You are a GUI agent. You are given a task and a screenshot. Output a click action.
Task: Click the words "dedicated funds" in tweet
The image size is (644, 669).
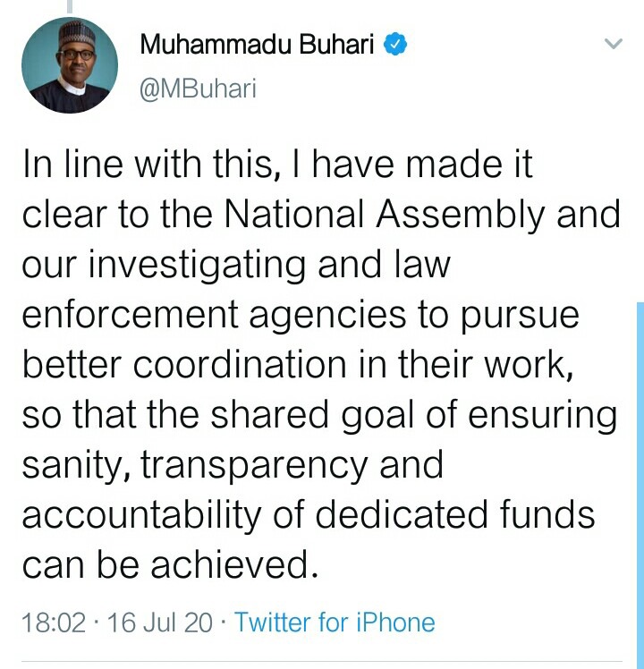tap(455, 513)
